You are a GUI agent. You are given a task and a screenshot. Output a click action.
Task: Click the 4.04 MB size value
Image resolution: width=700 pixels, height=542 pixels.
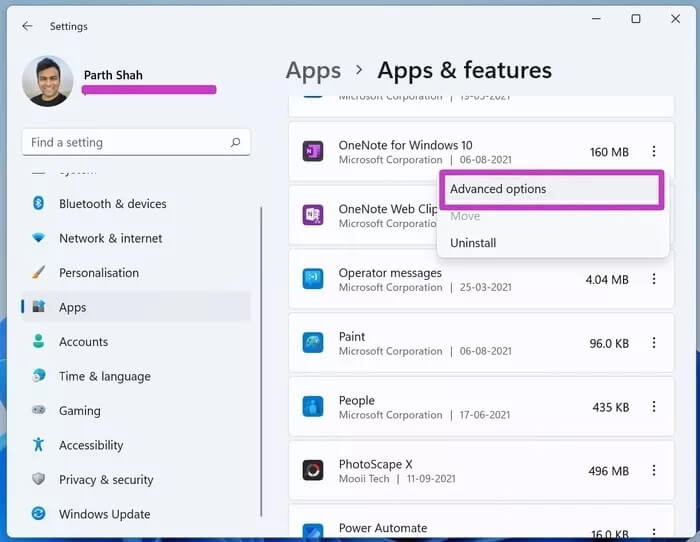point(607,279)
